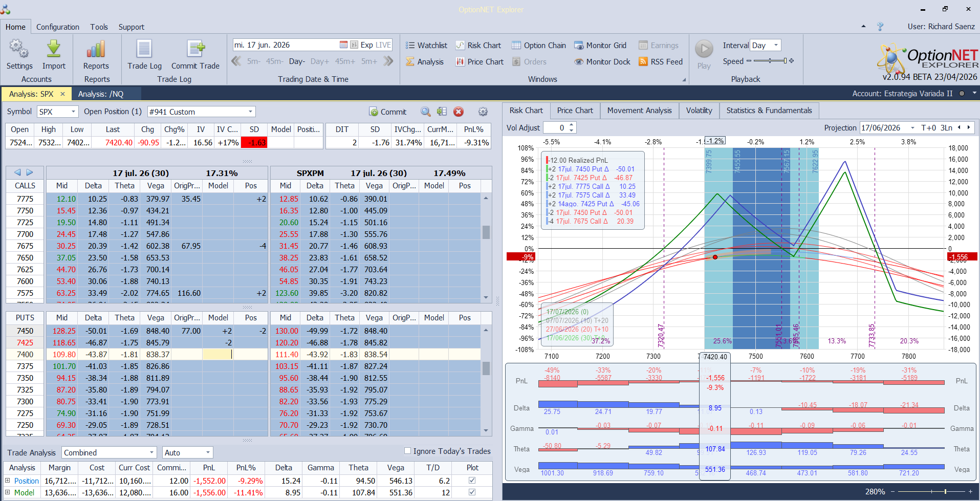Screen dimensions: 980x501
Task: Open the Projection date dropdown
Action: [x=912, y=128]
